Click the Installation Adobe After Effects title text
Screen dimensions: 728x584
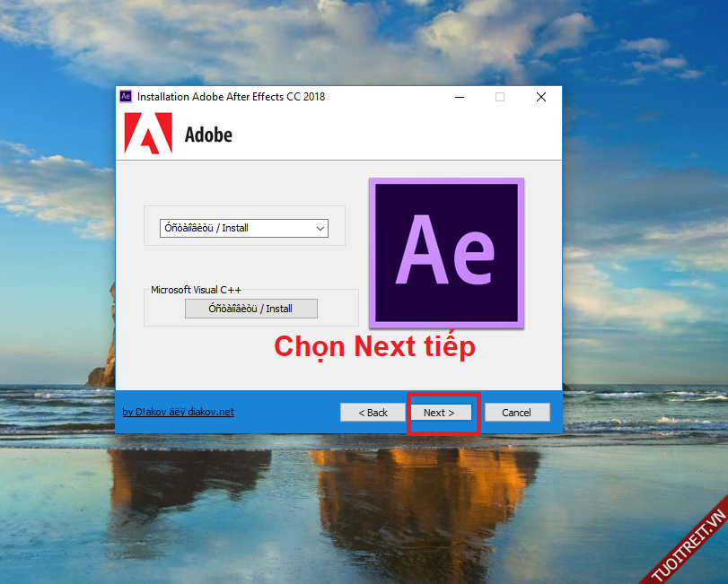231,97
